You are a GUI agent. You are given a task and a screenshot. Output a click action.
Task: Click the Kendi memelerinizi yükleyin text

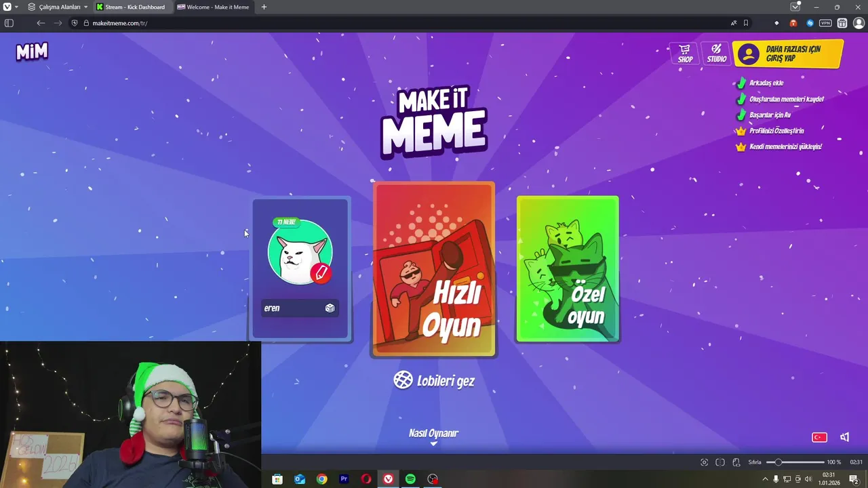tap(785, 146)
